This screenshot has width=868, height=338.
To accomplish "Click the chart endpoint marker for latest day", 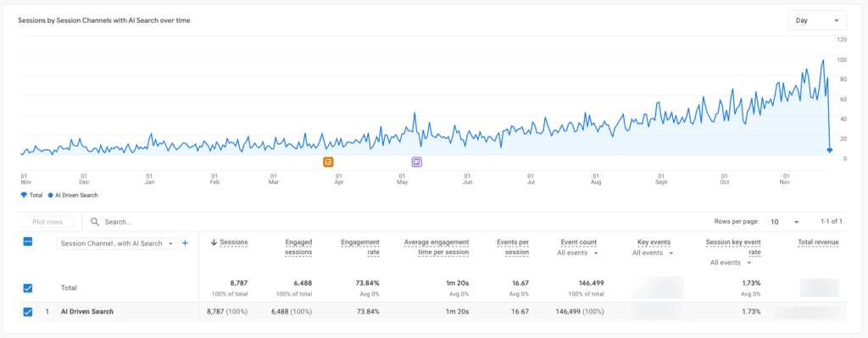I will (x=829, y=150).
